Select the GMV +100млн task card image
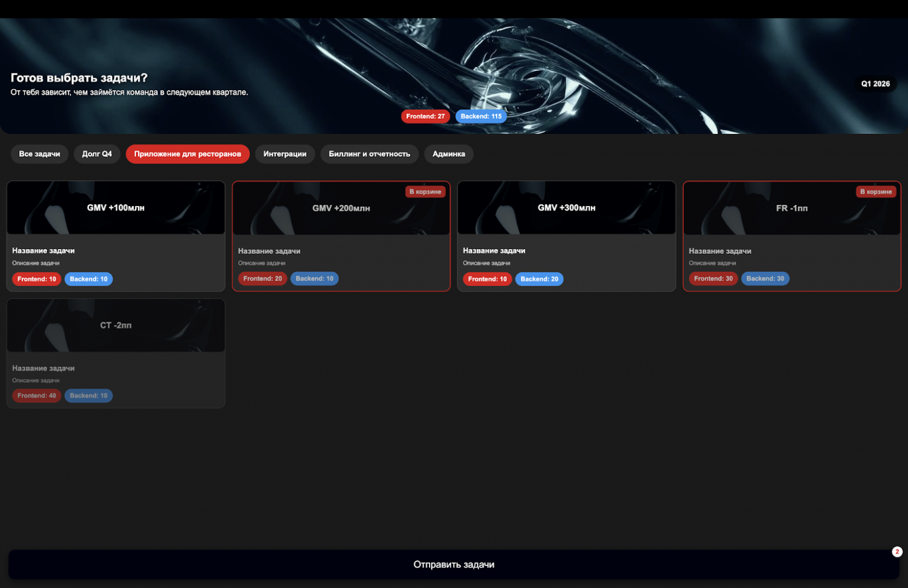 tap(116, 208)
